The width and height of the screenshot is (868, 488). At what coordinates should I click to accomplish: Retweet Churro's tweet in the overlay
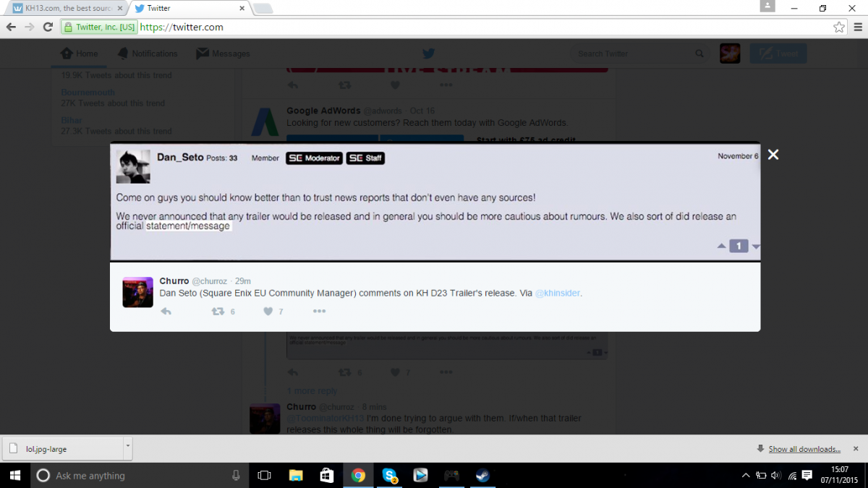(x=217, y=312)
